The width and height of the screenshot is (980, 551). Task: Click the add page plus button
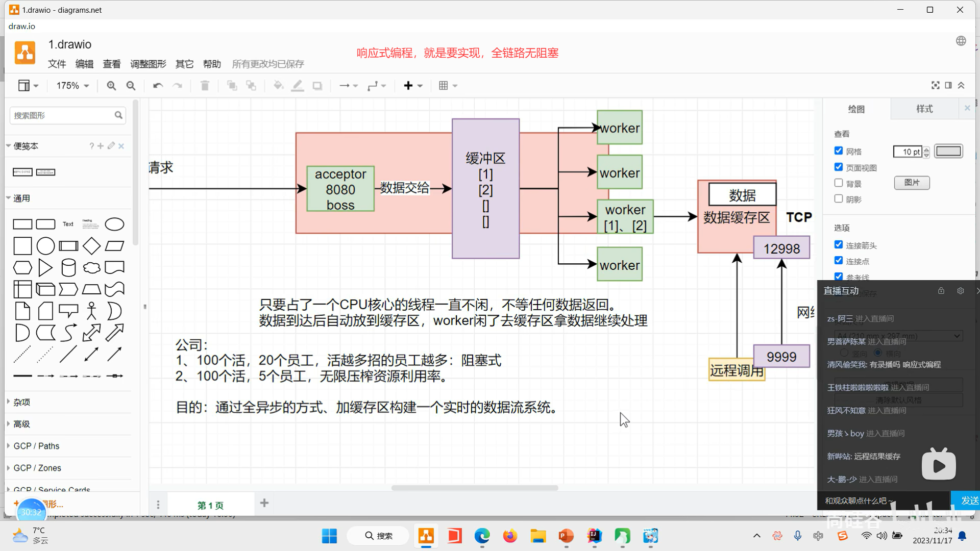pyautogui.click(x=264, y=503)
